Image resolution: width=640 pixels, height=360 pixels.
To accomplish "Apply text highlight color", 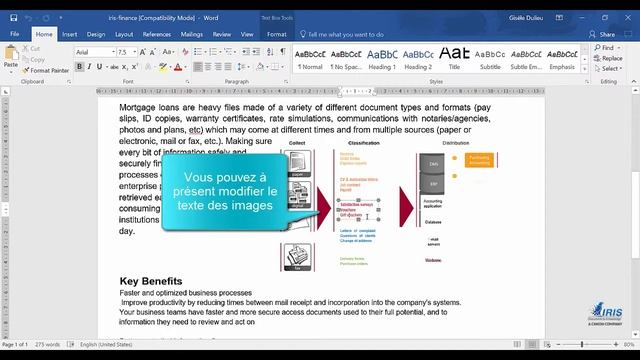I will 163,67.
